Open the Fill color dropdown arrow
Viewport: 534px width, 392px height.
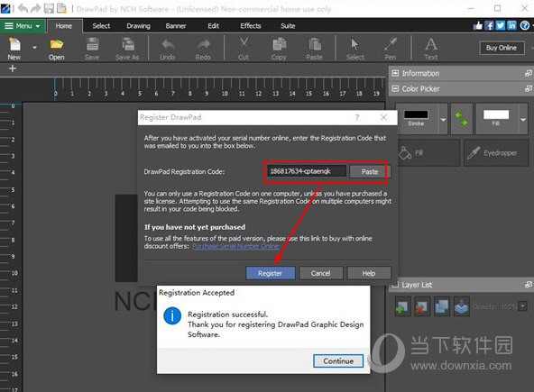(523, 120)
